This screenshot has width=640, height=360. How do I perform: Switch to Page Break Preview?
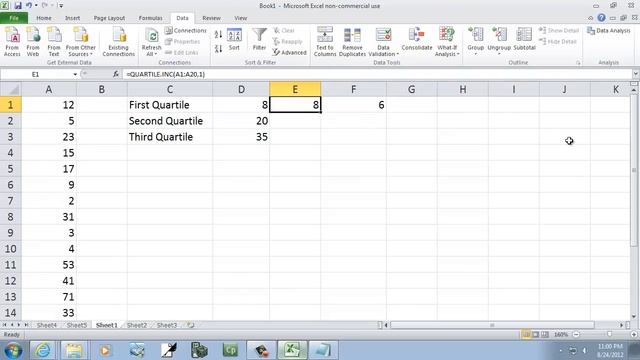[x=544, y=335]
